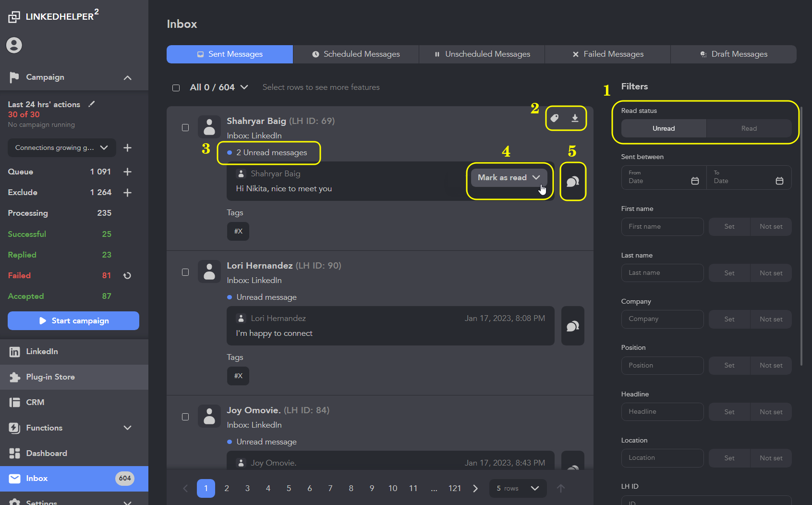Filter by Unread status
Screen dimensions: 812x505
pyautogui.click(x=664, y=128)
